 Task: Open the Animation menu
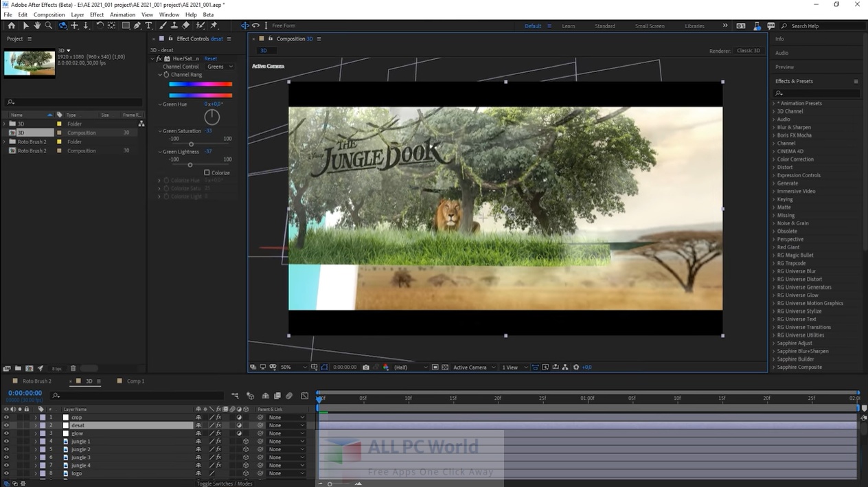[x=123, y=14]
